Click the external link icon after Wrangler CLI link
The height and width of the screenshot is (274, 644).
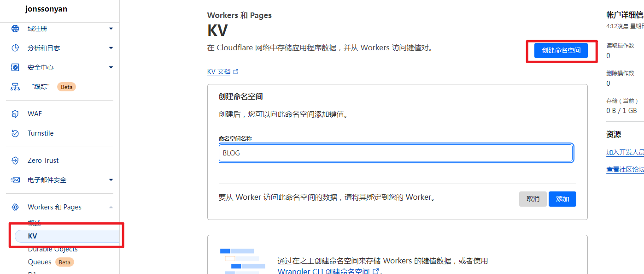[376, 271]
